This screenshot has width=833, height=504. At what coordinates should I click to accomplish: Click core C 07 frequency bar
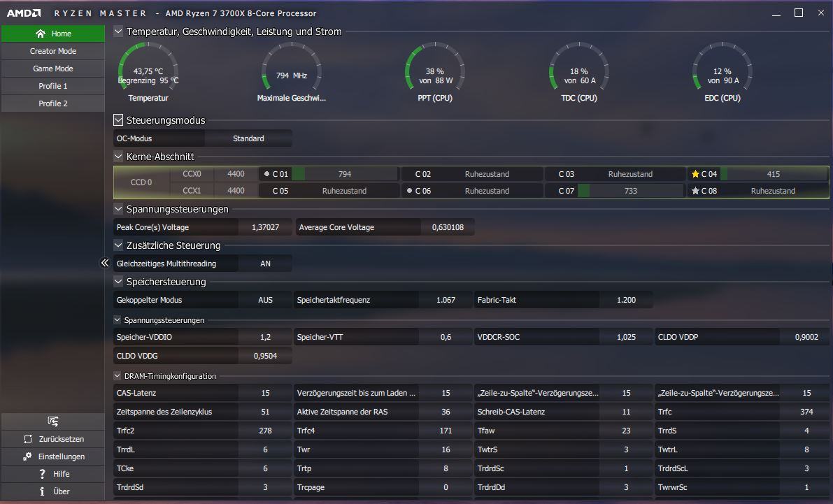[x=631, y=191]
